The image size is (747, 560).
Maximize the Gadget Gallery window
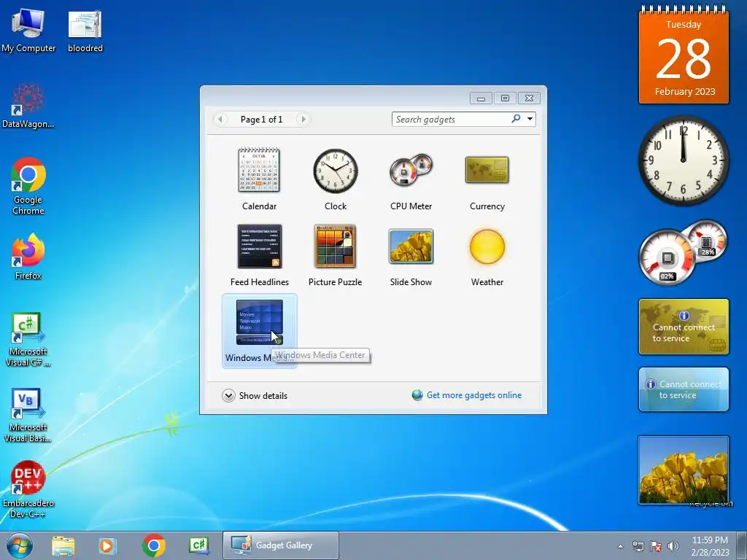pyautogui.click(x=505, y=98)
